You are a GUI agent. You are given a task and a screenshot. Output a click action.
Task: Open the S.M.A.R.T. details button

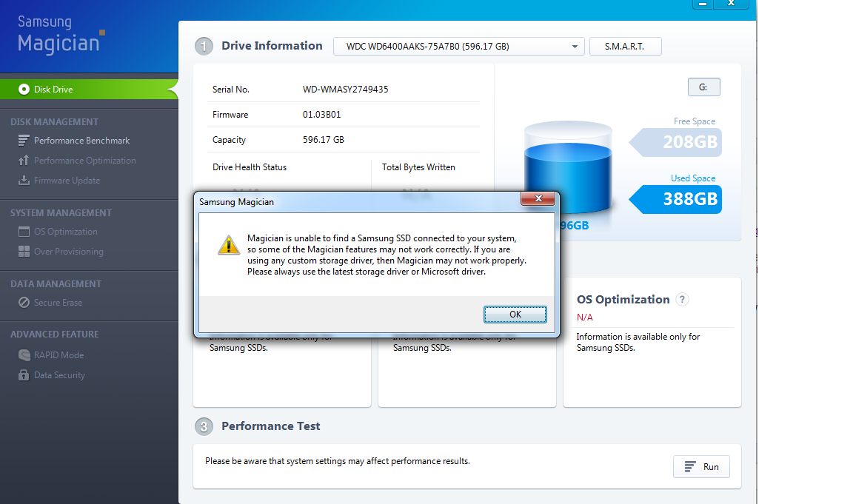click(x=625, y=46)
